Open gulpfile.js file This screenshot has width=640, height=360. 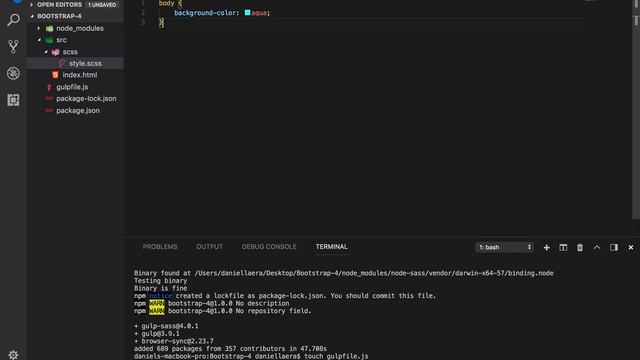tap(72, 87)
